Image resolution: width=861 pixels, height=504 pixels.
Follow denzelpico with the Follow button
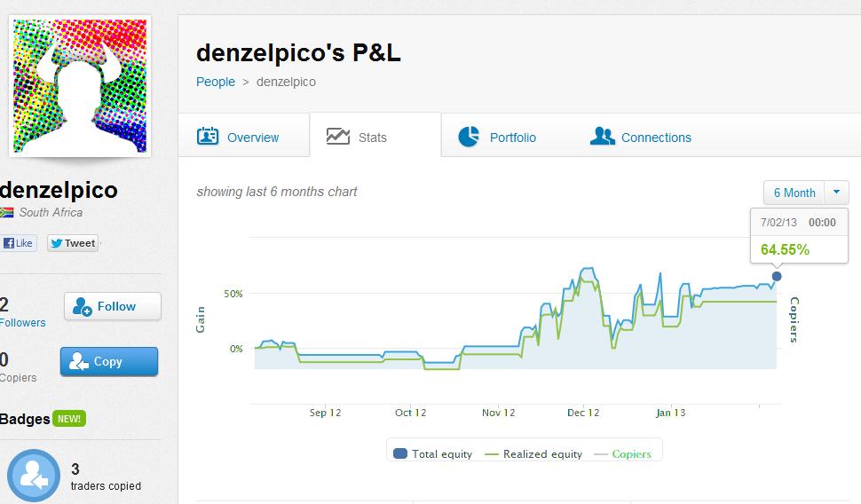coord(113,306)
